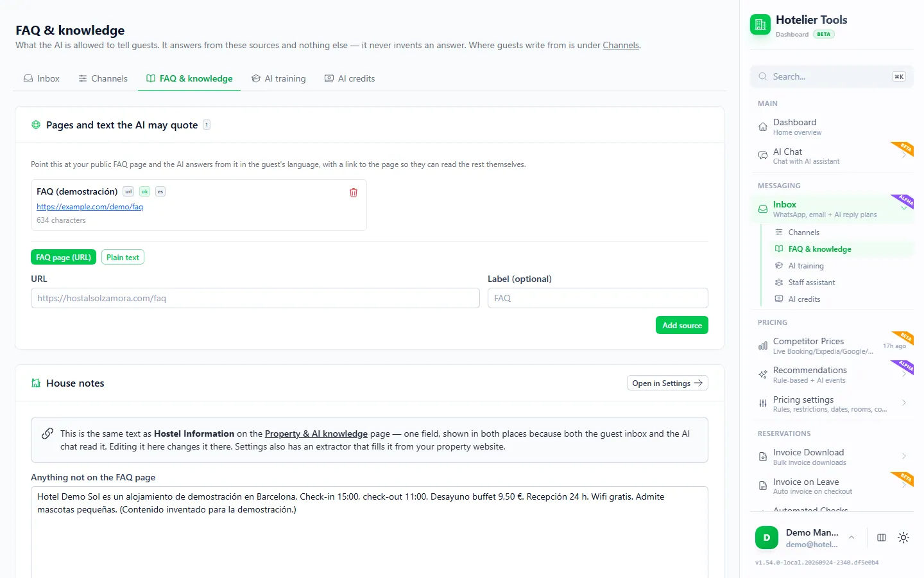Go to the AI credits tab
Image resolution: width=924 pixels, height=578 pixels.
pyautogui.click(x=350, y=78)
